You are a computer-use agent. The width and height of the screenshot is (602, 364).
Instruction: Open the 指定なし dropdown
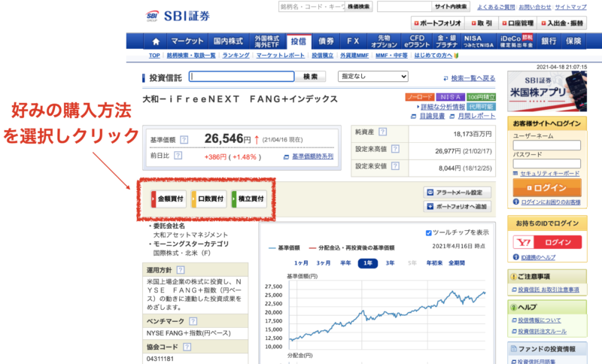click(372, 76)
